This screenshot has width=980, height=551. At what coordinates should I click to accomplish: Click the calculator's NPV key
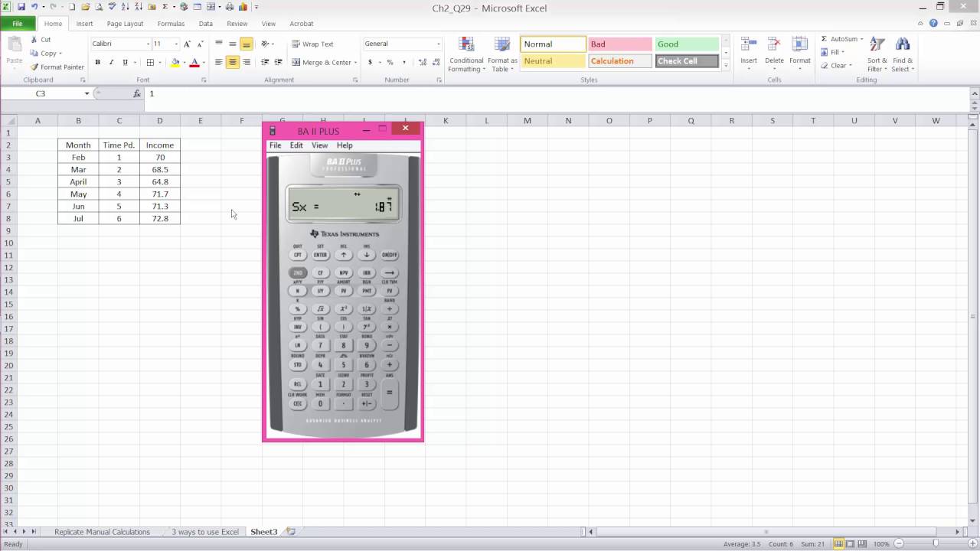point(344,272)
